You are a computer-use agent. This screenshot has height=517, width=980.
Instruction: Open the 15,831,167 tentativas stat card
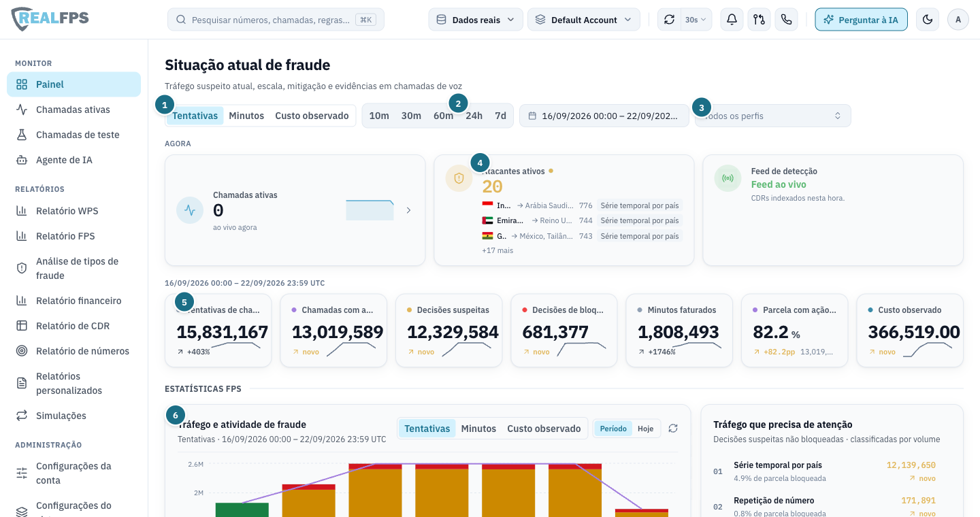[218, 331]
